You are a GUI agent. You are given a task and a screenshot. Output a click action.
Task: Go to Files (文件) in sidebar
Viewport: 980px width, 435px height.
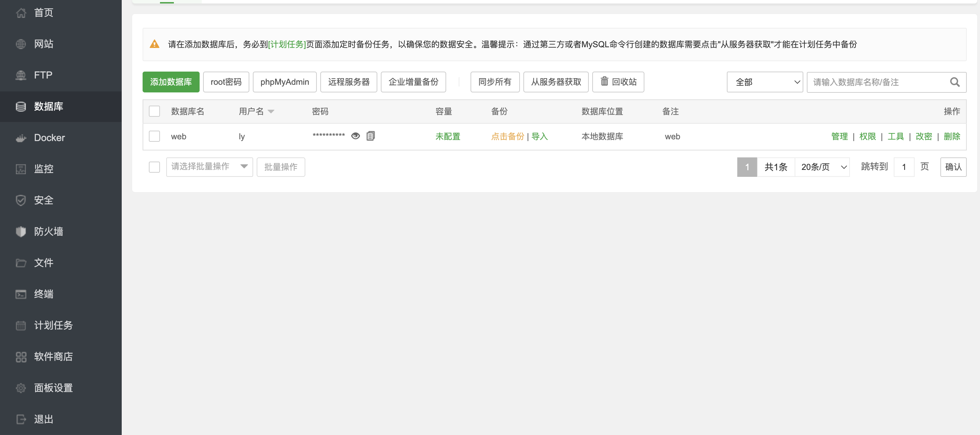point(43,262)
